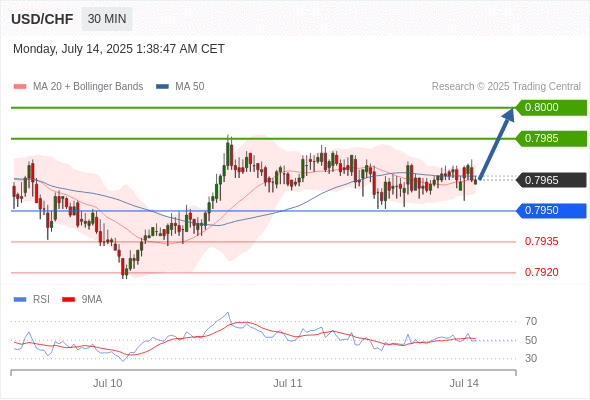Viewport: 590px width, 400px height.
Task: Click the blue RSI legend swatch
Action: (x=20, y=300)
